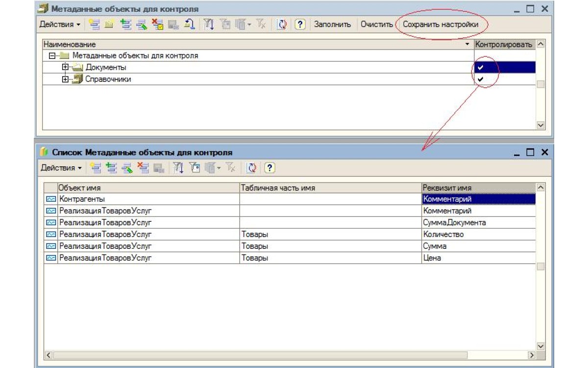This screenshot has height=368, width=588.
Task: Click the filter by value icon in list window
Action: tap(178, 168)
